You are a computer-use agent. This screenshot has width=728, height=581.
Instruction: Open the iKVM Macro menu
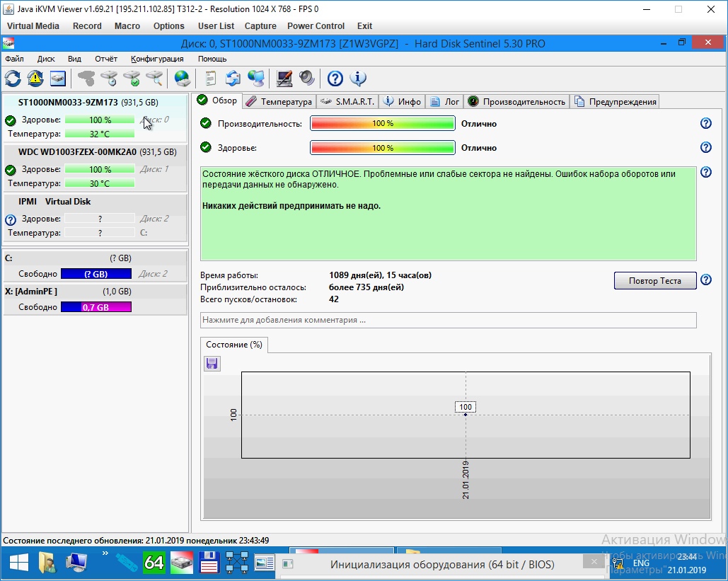pyautogui.click(x=127, y=26)
